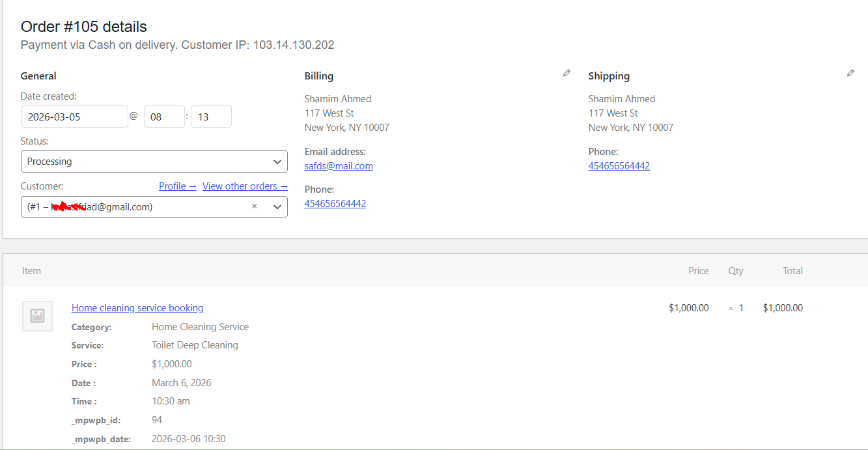Click the shipping phone number link
The height and width of the screenshot is (450, 868).
619,166
